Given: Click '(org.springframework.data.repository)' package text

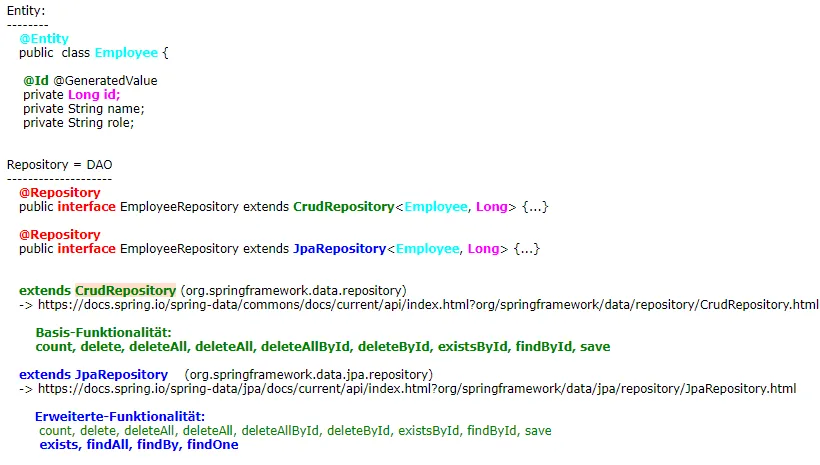Looking at the screenshot, I should [x=294, y=291].
